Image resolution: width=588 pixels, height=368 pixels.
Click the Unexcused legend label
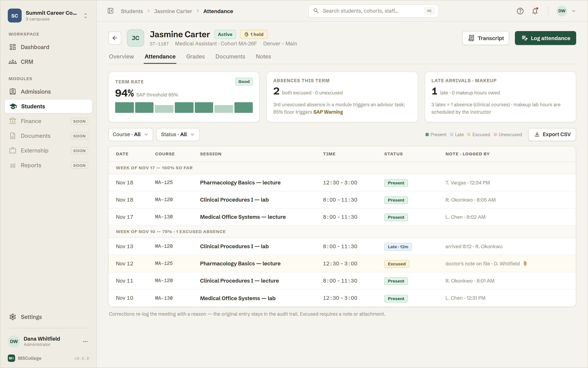[510, 135]
